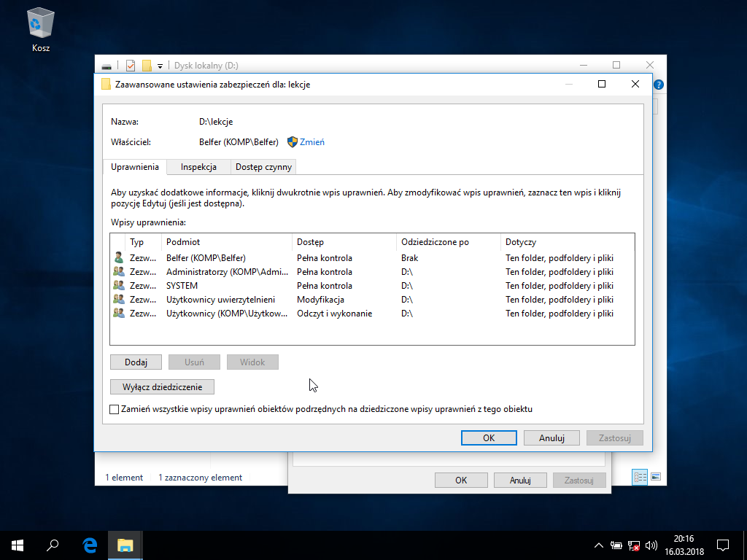Screen dimensions: 747x560
Task: Click the Typ column header
Action: click(x=143, y=242)
